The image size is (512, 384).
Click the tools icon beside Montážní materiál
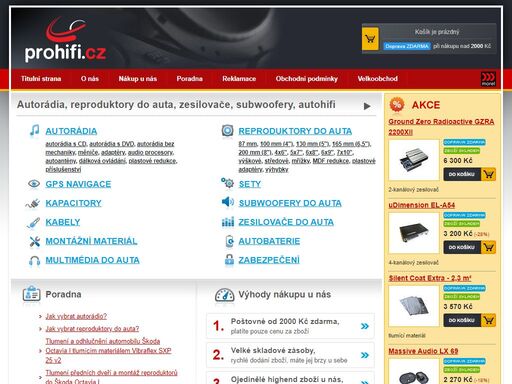(34, 241)
